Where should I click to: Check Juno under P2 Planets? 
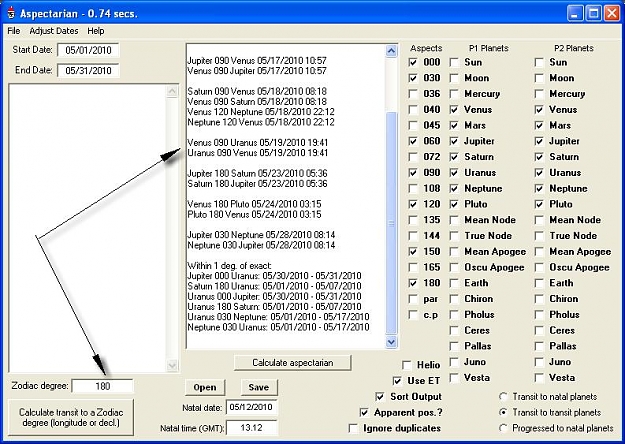[539, 362]
